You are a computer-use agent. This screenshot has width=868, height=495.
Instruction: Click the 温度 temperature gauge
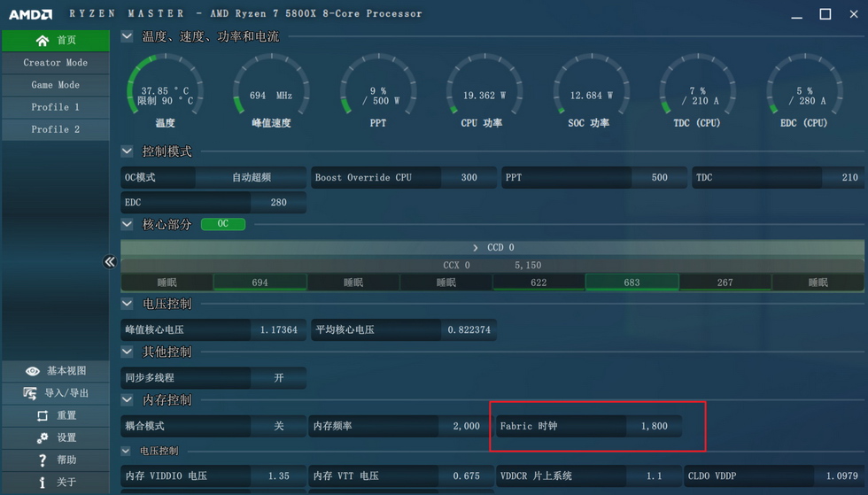point(165,90)
